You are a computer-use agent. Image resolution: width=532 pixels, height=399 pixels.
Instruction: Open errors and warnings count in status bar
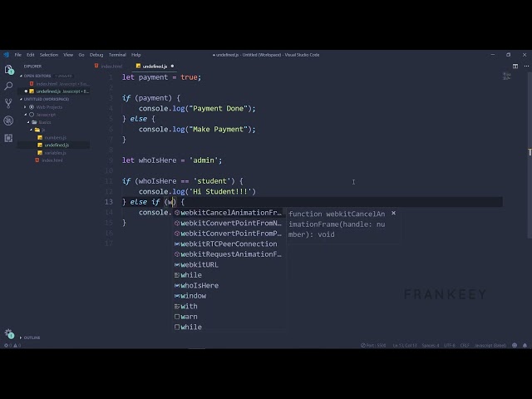pyautogui.click(x=12, y=346)
